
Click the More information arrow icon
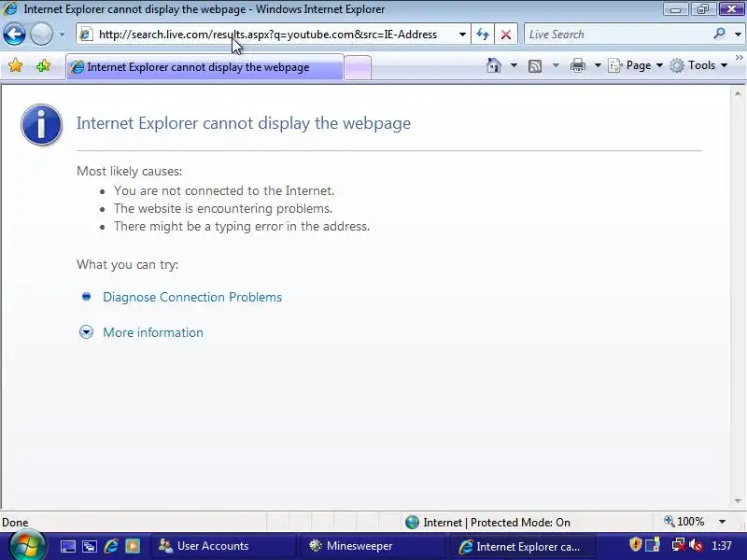point(86,332)
